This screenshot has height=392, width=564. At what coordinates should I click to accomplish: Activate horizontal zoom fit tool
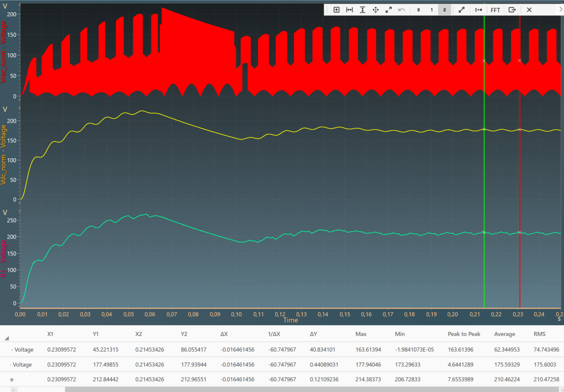pyautogui.click(x=350, y=10)
